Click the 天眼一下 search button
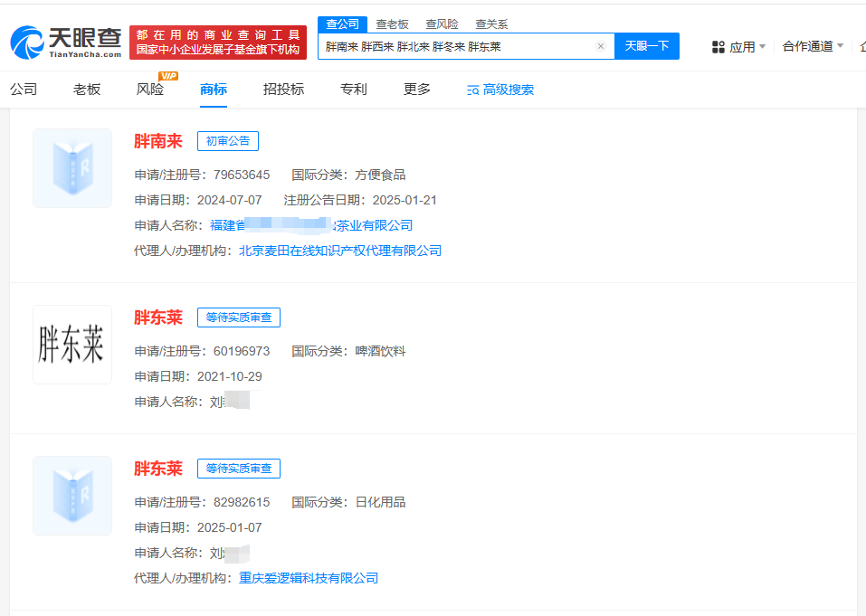This screenshot has height=616, width=866. pyautogui.click(x=647, y=46)
